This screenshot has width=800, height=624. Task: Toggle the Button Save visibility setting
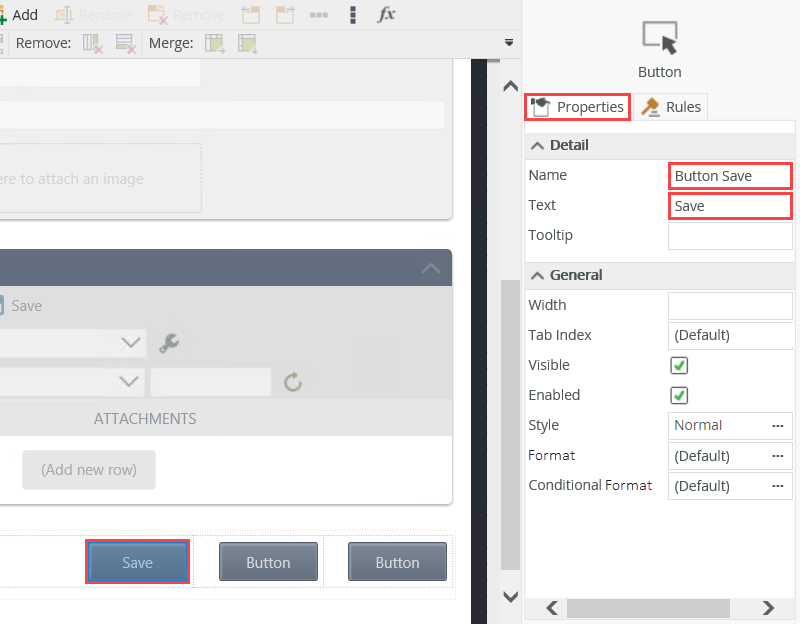(x=679, y=365)
